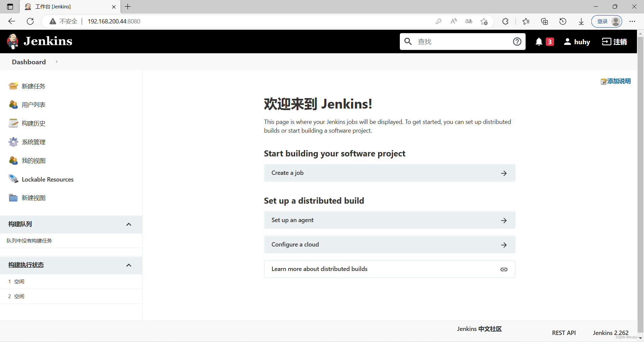Click the 我的视图 user icon
This screenshot has height=342, width=644.
pos(13,160)
